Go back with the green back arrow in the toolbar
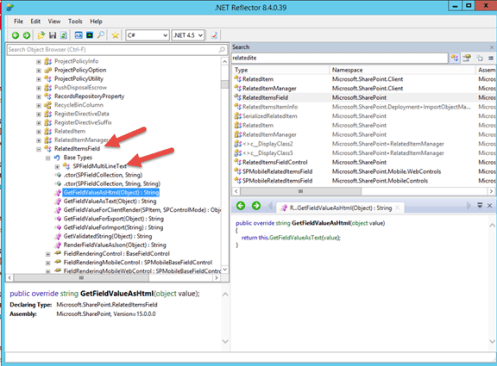Screen dimensions: 497x366 point(15,35)
